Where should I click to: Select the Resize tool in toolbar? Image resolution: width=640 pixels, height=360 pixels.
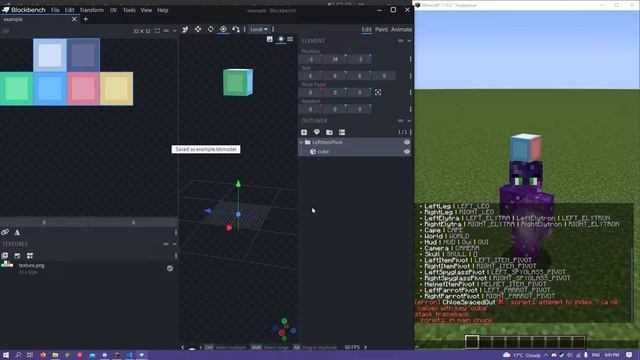click(198, 29)
